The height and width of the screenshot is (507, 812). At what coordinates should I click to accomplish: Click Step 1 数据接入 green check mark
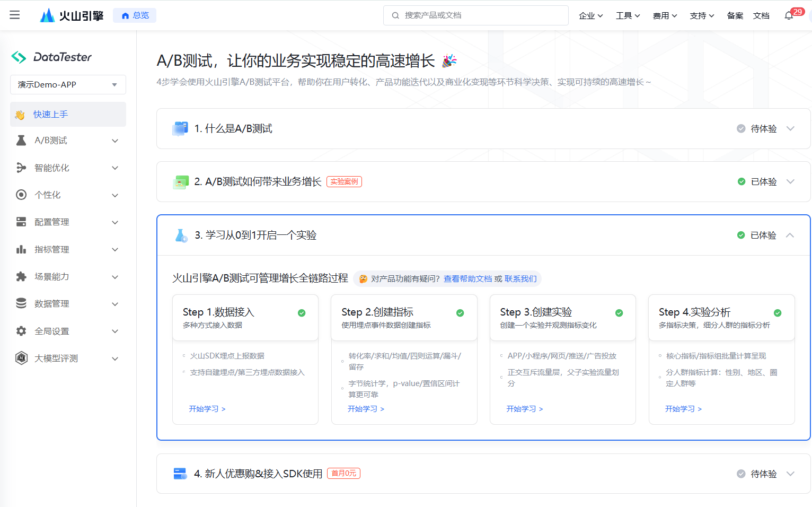click(302, 313)
